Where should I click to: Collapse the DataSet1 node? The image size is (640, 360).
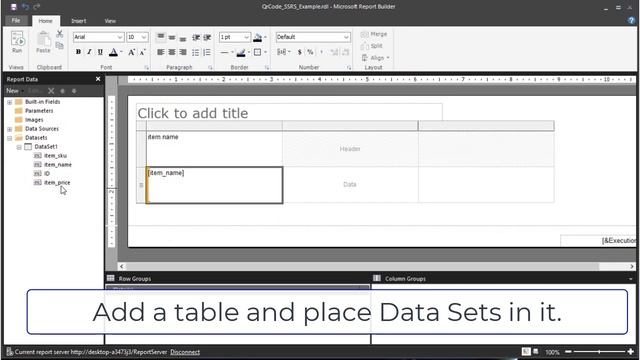pyautogui.click(x=19, y=147)
